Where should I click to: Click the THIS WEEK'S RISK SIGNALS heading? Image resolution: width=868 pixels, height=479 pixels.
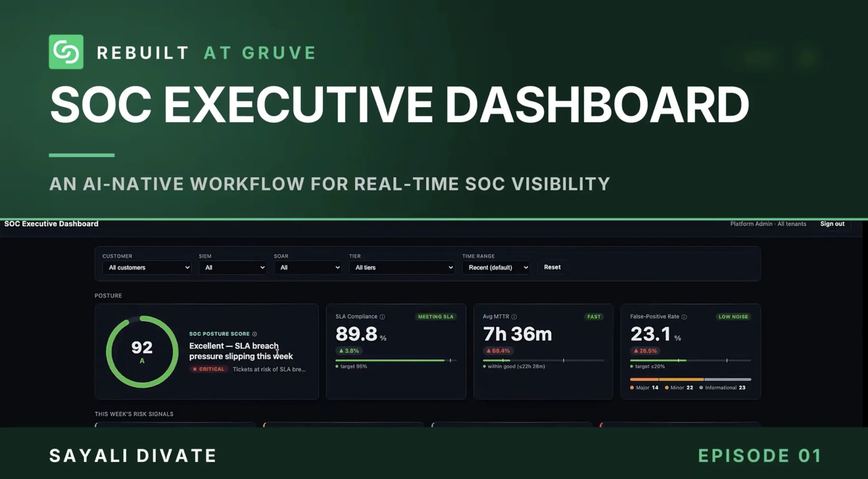pyautogui.click(x=134, y=414)
